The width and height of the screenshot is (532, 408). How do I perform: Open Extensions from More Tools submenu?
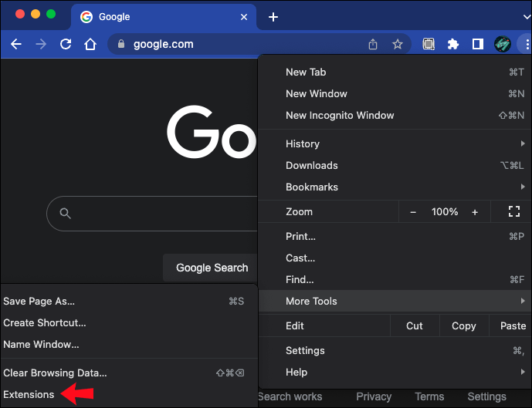point(129,395)
